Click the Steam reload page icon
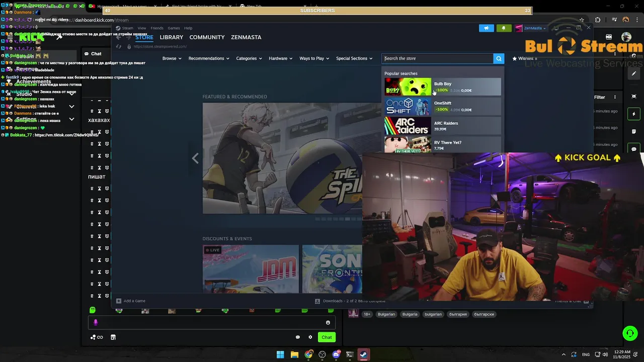644x362 pixels. click(119, 46)
